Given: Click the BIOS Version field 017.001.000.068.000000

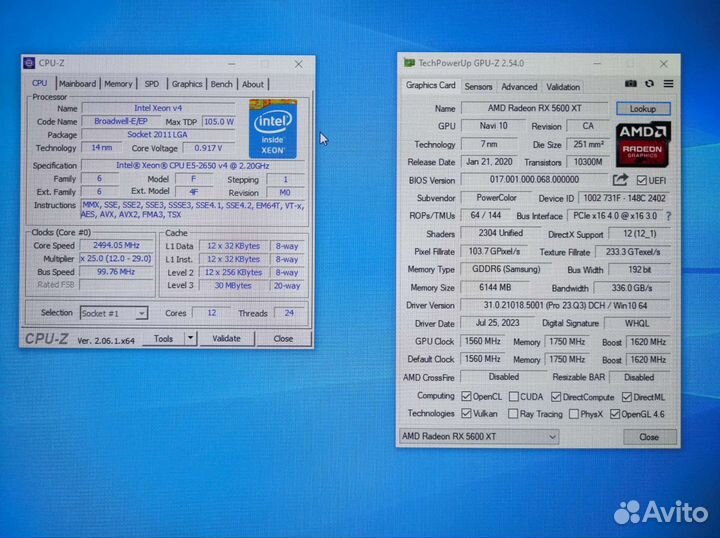Looking at the screenshot, I should pyautogui.click(x=534, y=179).
